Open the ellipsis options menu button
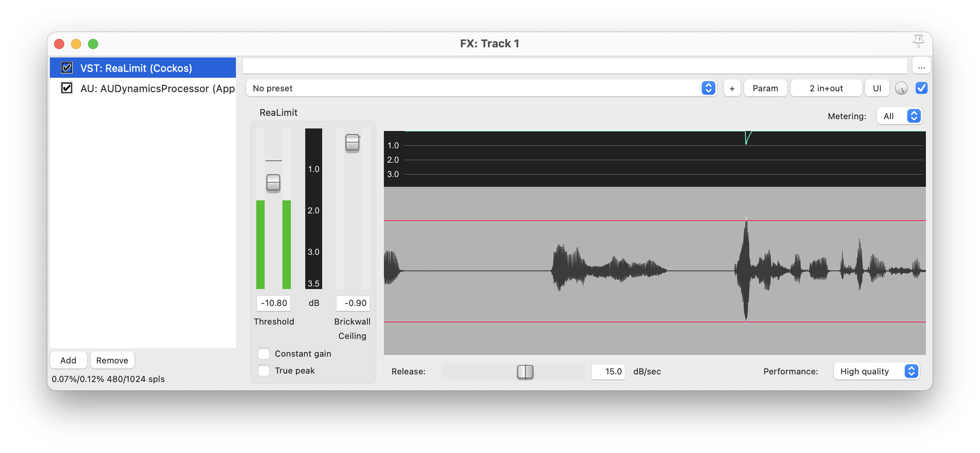Viewport: 980px width, 453px height. point(921,66)
